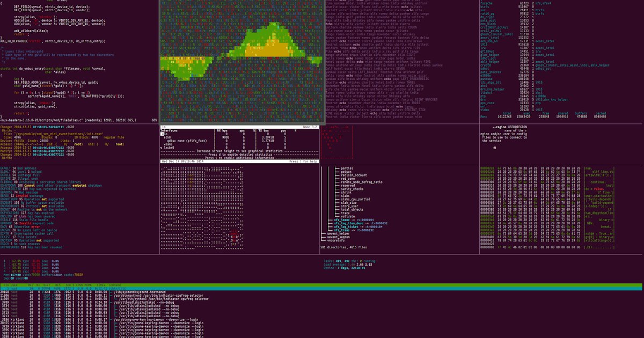Select the /lib/systemd/systemd-hostnamed process row
Image resolution: width=644 pixels, height=338 pixels.
[83, 292]
